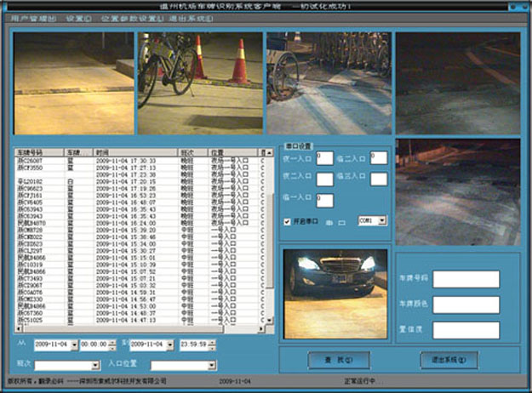The height and width of the screenshot is (393, 532).
Task: Expand the COM1 serial port dropdown
Action: (x=382, y=220)
